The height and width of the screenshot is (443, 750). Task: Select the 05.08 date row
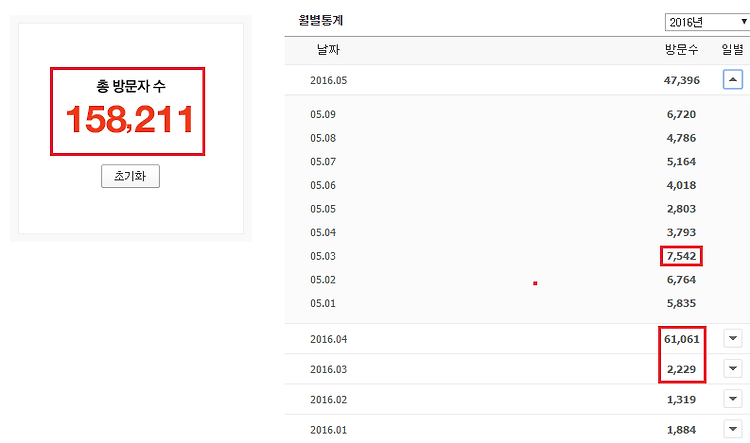tap(323, 138)
